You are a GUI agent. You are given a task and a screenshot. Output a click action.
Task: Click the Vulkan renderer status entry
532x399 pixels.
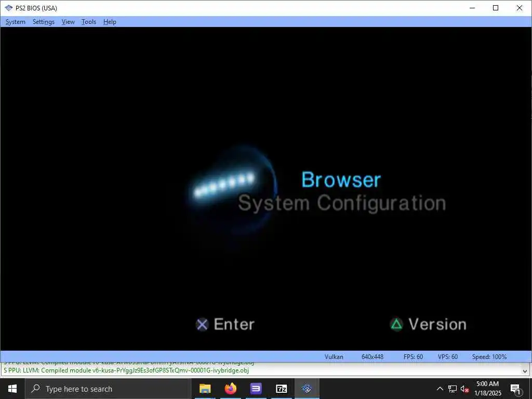[334, 356]
